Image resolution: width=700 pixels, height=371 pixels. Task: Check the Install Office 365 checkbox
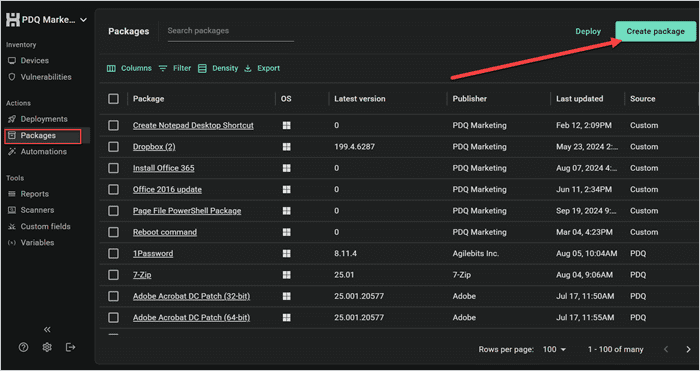(113, 168)
